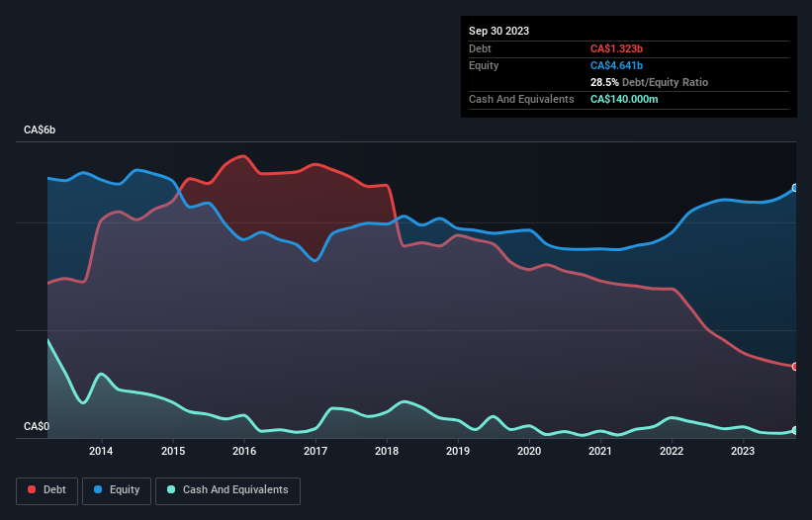Image resolution: width=812 pixels, height=520 pixels.
Task: Click the 2019 x-axis label
Action: [458, 451]
